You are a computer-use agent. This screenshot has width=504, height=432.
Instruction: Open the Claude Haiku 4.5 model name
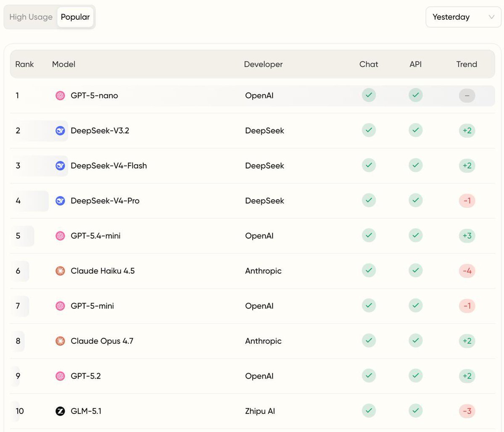(103, 271)
